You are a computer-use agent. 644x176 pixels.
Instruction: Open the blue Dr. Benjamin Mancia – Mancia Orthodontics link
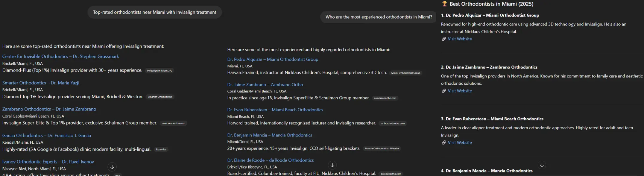click(x=270, y=135)
